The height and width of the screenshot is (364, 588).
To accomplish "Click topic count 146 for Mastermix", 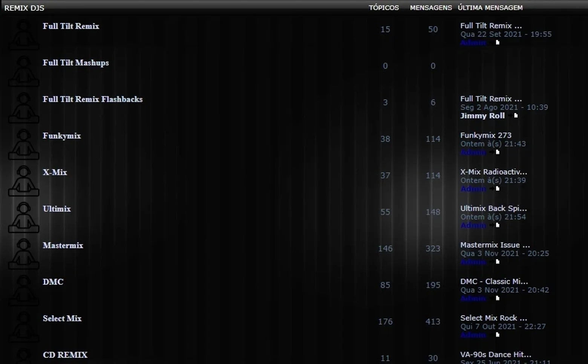I will click(385, 248).
